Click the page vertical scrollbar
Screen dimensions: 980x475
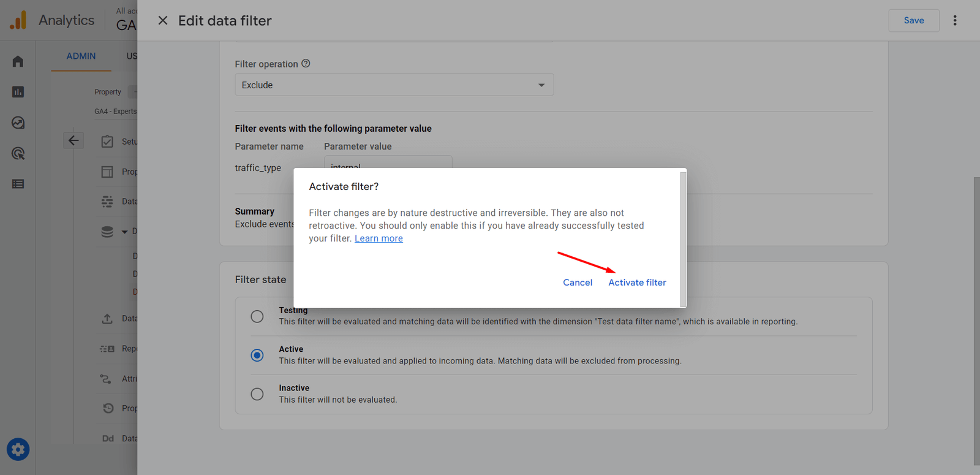pos(976,321)
